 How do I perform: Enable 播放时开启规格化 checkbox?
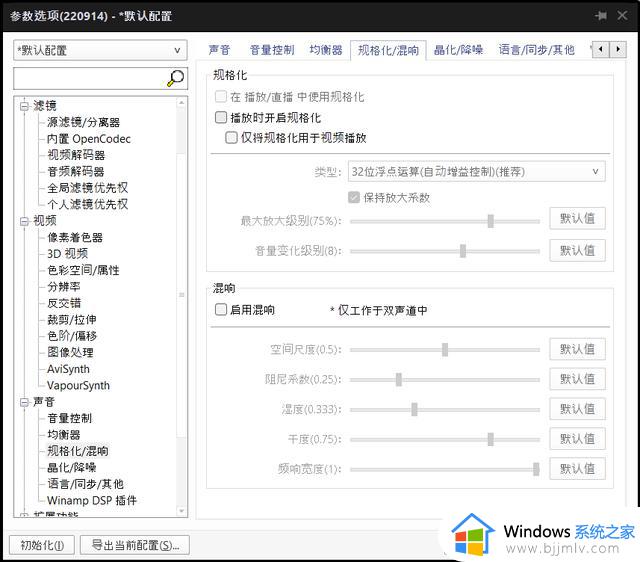[x=221, y=118]
